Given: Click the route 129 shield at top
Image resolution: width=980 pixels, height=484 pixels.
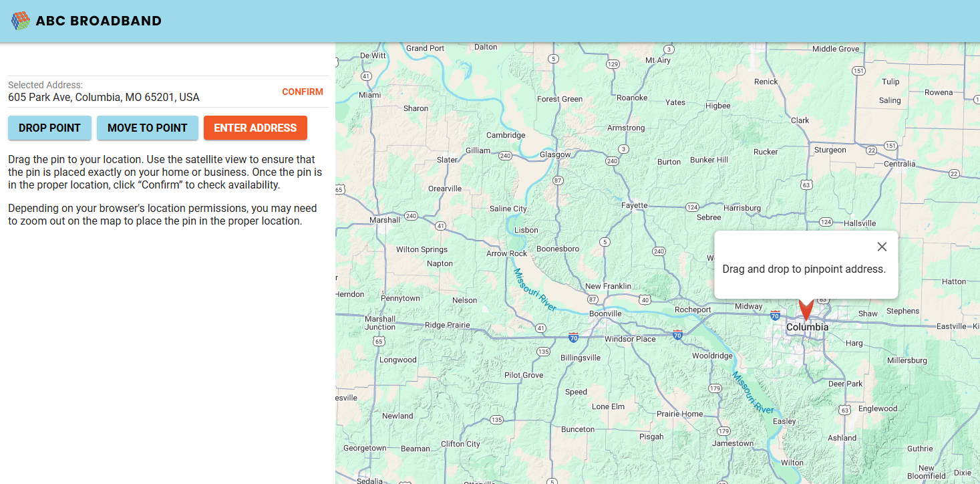Looking at the screenshot, I should pyautogui.click(x=613, y=64).
